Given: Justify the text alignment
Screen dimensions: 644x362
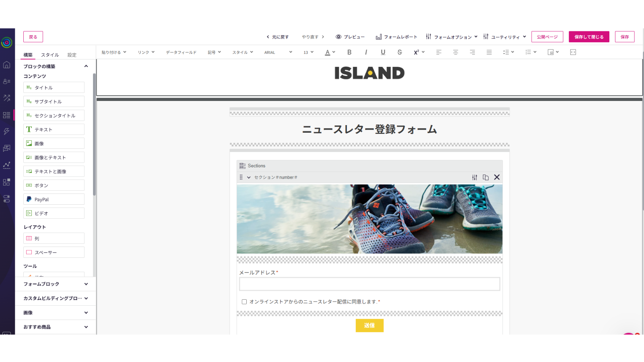Looking at the screenshot, I should [489, 52].
